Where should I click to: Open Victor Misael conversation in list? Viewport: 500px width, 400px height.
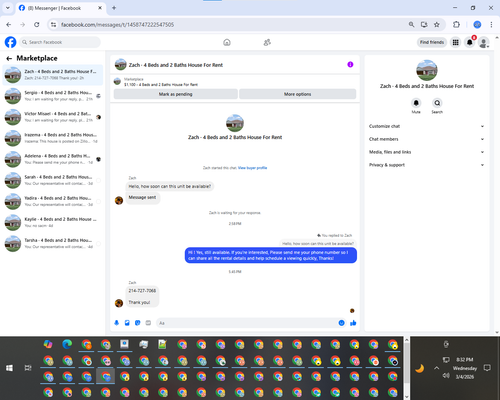click(x=53, y=117)
